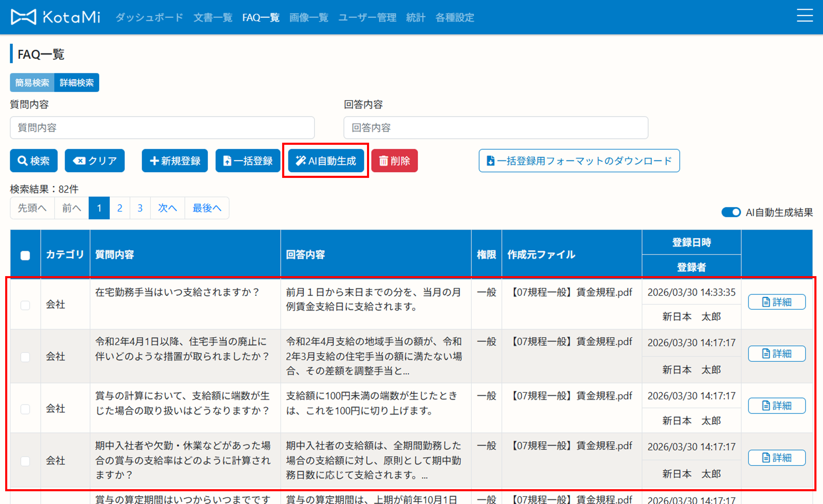Check the select-all checkbox in table header
Screen dimensions: 823x504
pos(25,255)
